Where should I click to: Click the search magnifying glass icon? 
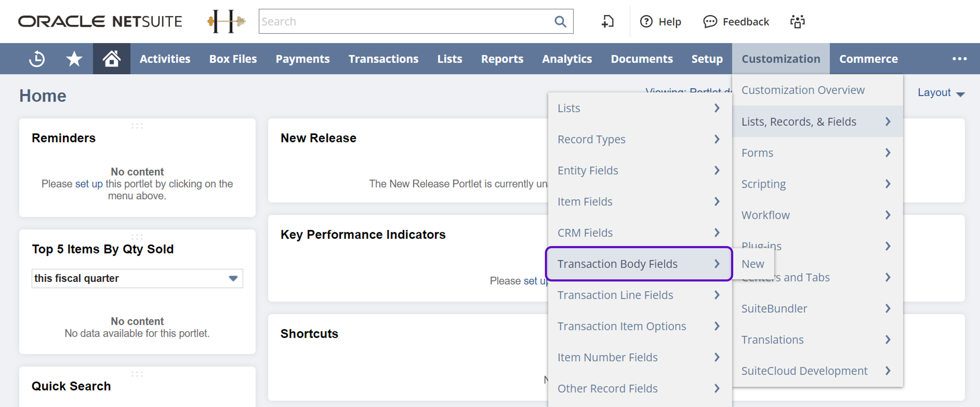click(x=560, y=22)
